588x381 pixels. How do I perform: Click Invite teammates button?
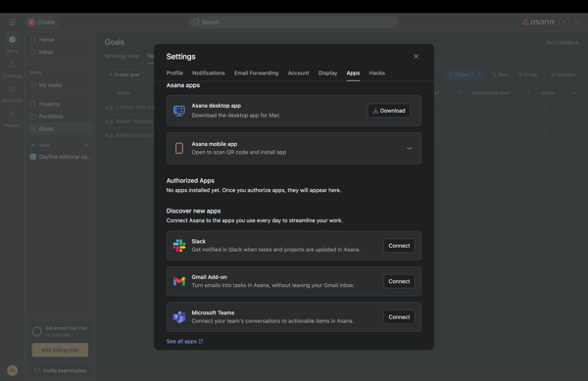click(60, 370)
